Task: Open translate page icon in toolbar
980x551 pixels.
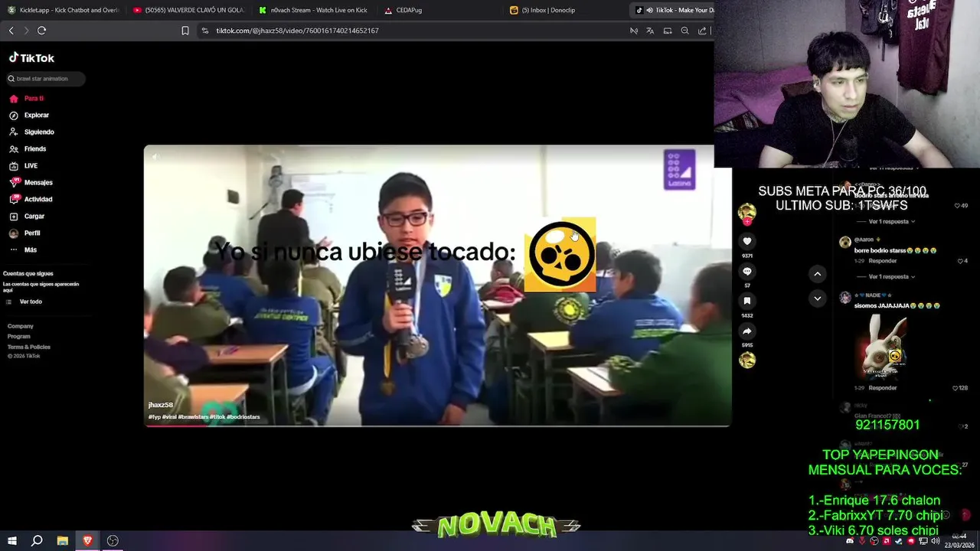Action: [650, 31]
